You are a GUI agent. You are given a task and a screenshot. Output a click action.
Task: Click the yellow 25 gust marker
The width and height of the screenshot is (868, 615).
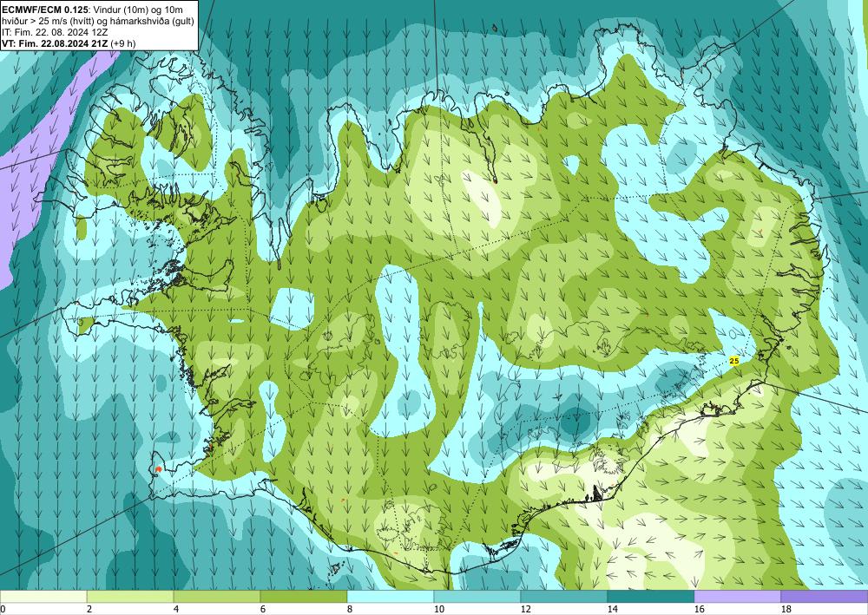click(x=734, y=361)
